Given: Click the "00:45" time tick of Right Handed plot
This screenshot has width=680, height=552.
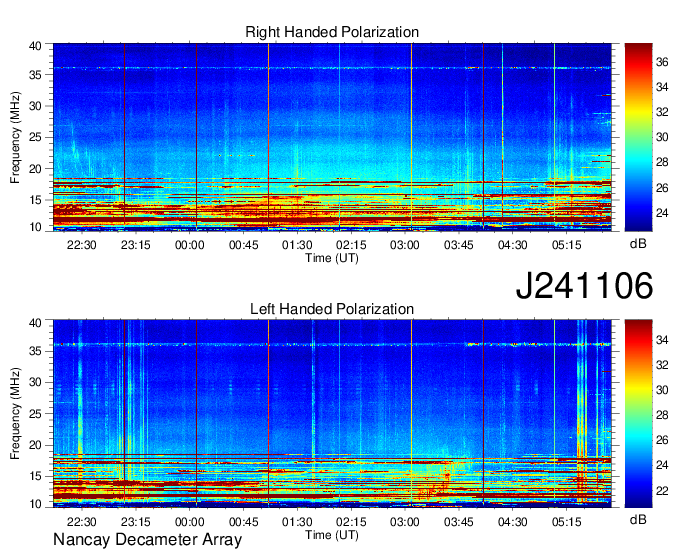Looking at the screenshot, I should (243, 245).
